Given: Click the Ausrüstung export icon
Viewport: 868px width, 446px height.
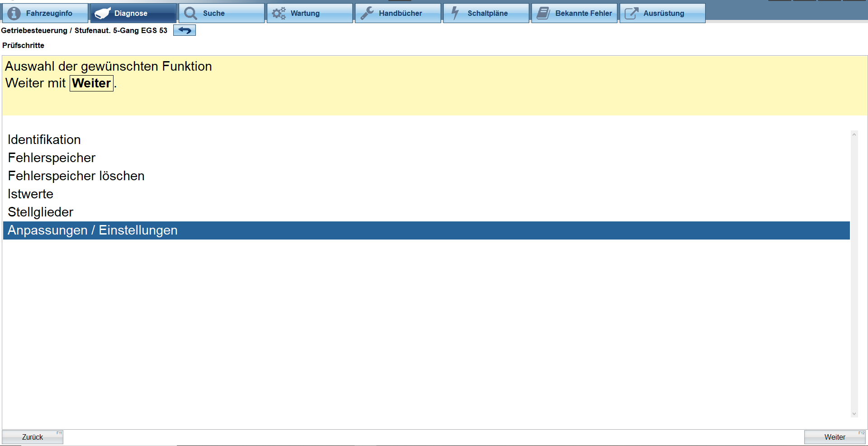Looking at the screenshot, I should point(631,13).
